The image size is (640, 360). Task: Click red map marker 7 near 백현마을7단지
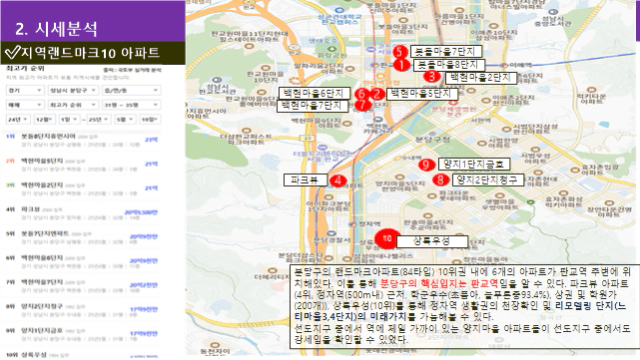(363, 105)
